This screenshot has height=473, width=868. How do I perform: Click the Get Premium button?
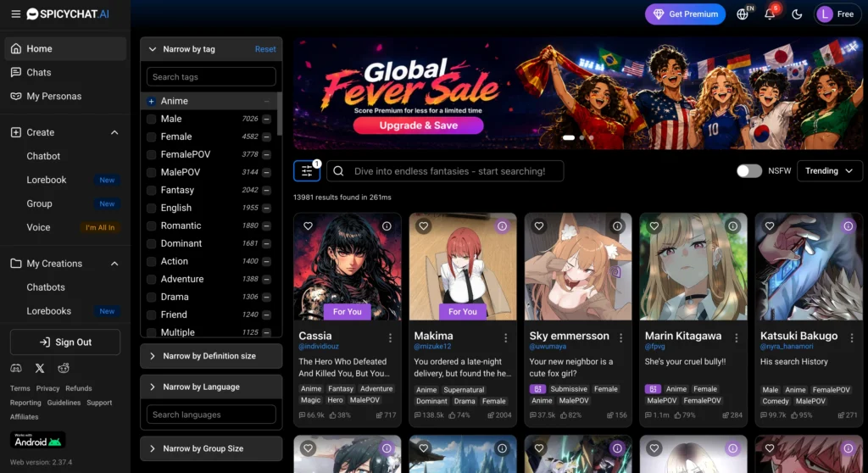(685, 14)
